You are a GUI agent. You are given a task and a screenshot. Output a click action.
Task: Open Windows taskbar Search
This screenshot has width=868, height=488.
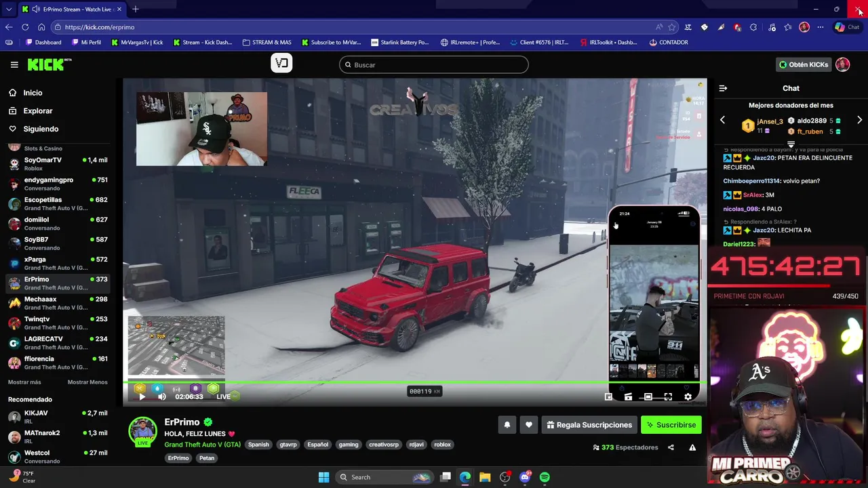[x=383, y=477]
